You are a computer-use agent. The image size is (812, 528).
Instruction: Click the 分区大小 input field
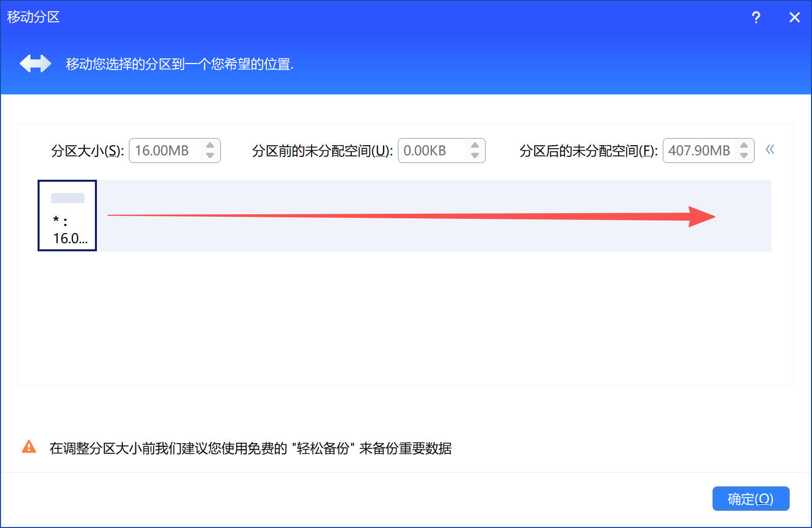pos(165,151)
